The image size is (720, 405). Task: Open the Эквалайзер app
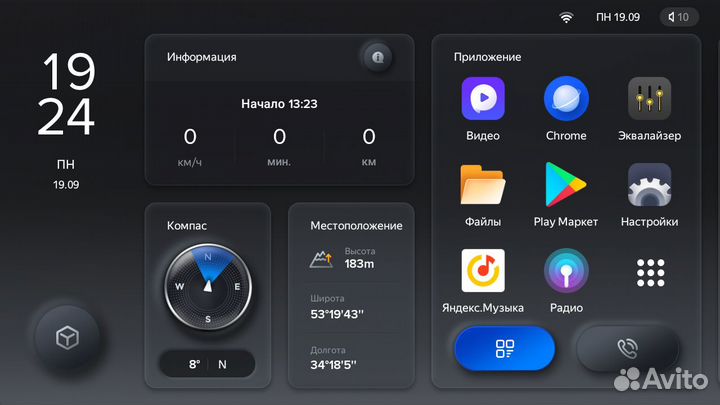649,100
